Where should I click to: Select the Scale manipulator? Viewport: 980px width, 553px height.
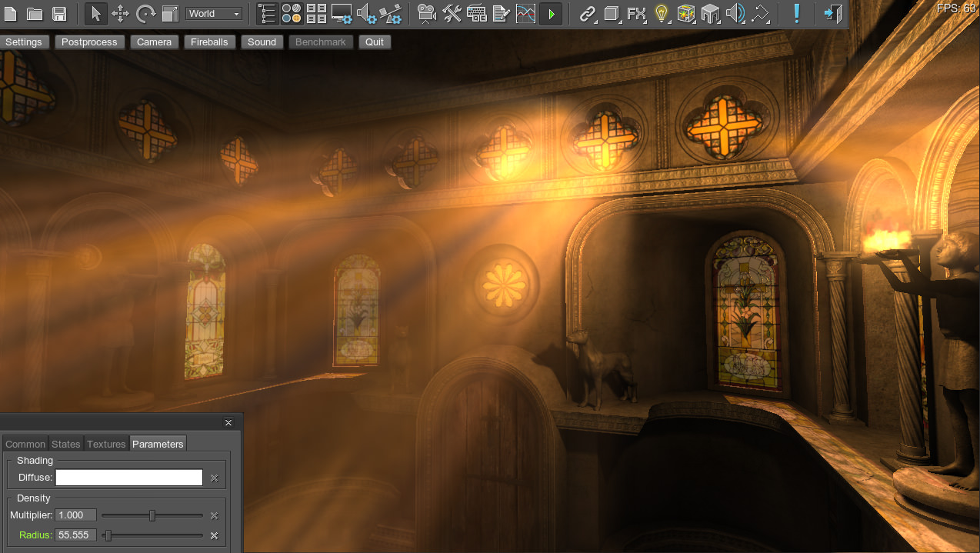(170, 14)
